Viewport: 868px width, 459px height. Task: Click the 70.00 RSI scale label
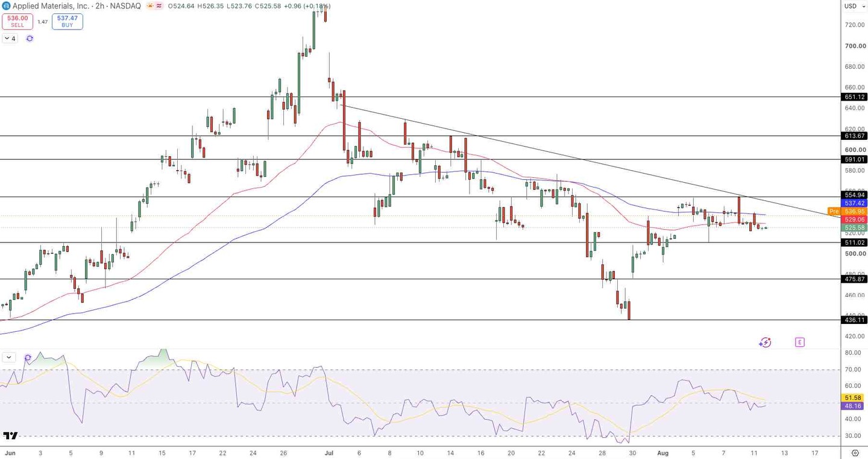853,370
